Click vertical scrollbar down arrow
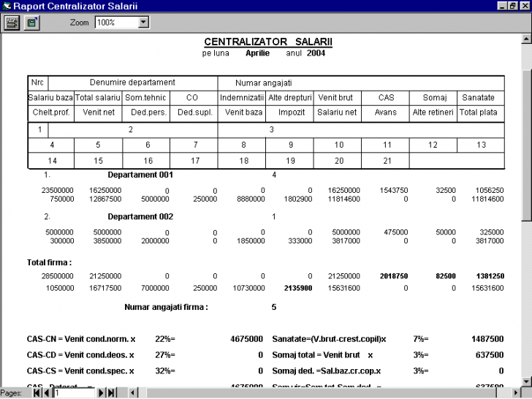 click(526, 381)
